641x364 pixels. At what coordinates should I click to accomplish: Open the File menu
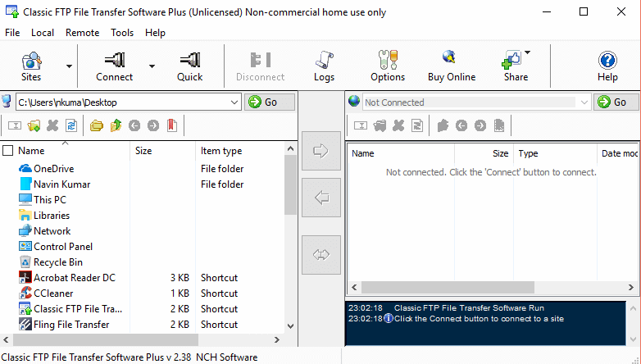coord(12,33)
